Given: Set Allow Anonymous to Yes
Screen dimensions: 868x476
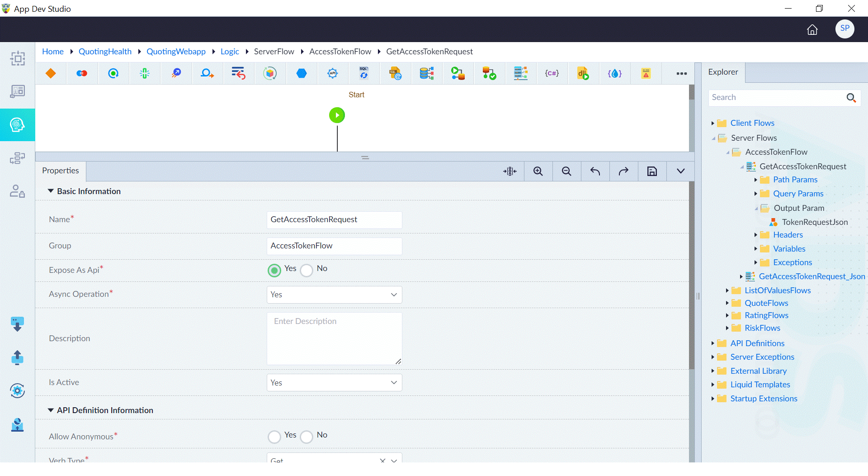Looking at the screenshot, I should (x=274, y=437).
